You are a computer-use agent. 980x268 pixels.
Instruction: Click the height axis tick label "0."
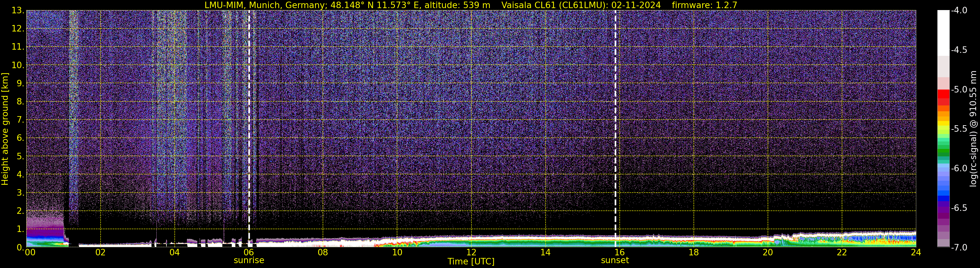pos(20,247)
